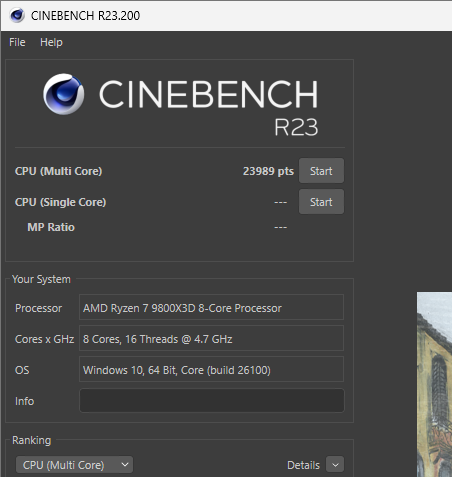Click the CINEBENCH R23.200 window title
The image size is (452, 477).
pyautogui.click(x=85, y=16)
